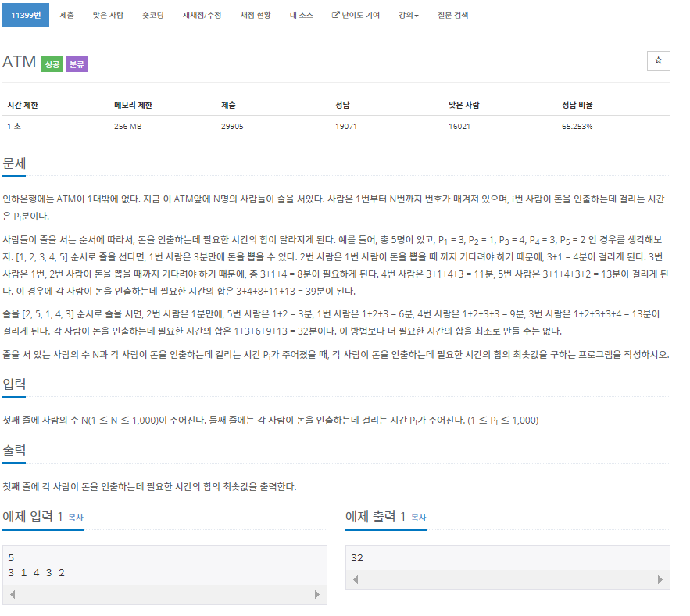Screen dimensions: 690x616
Task: Click right scroll arrow in example input box
Action: [x=316, y=594]
